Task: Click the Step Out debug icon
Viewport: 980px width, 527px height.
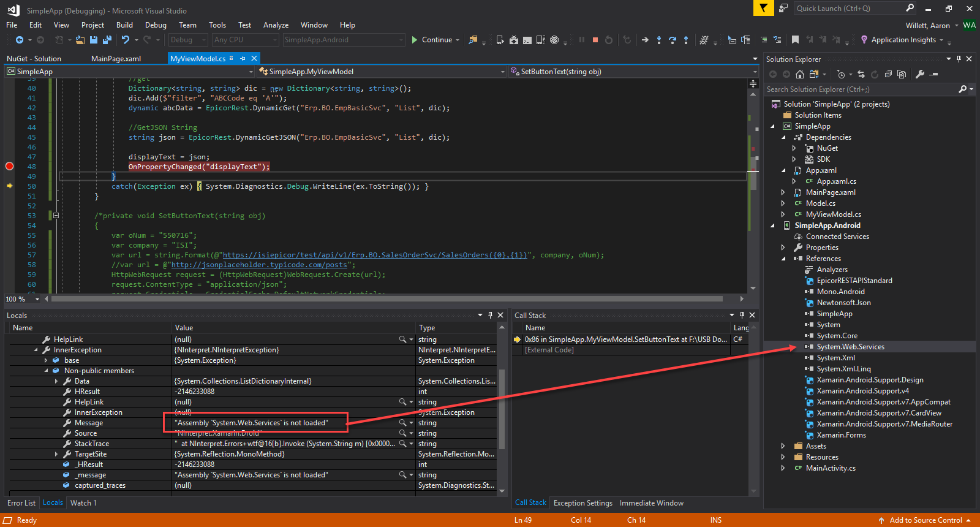Action: pos(686,40)
